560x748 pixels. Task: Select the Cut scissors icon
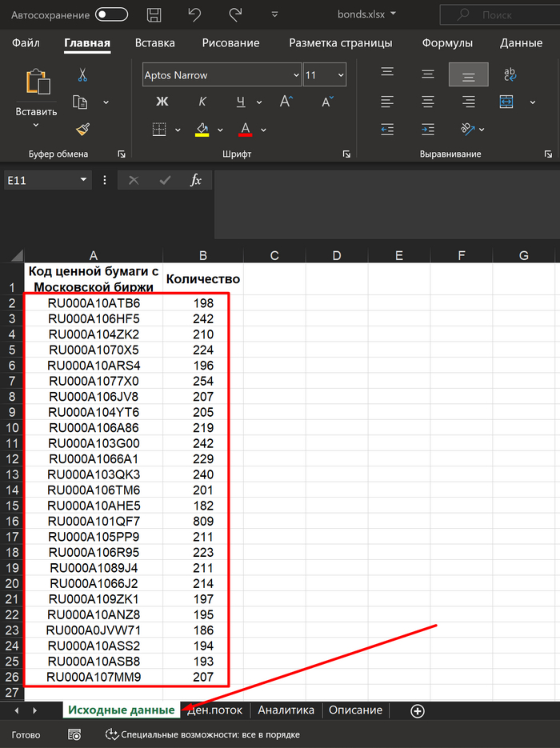pyautogui.click(x=82, y=75)
